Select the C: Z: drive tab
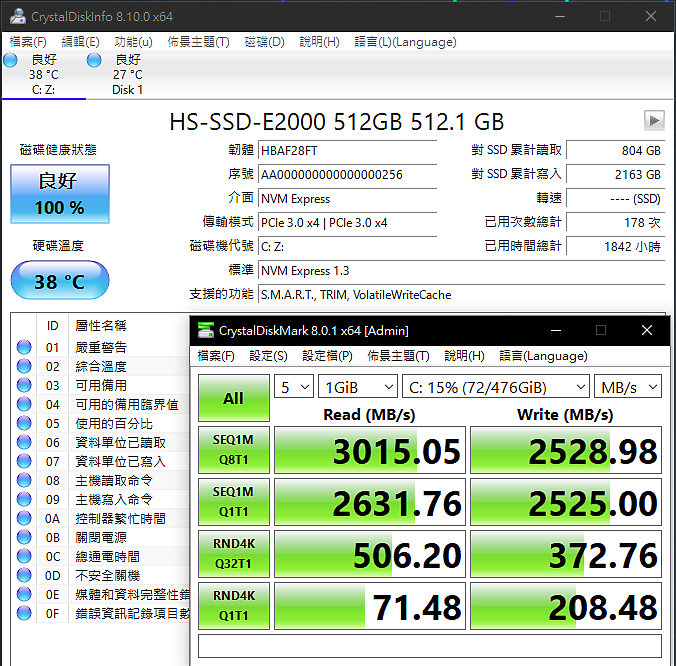The height and width of the screenshot is (666, 676). point(44,75)
